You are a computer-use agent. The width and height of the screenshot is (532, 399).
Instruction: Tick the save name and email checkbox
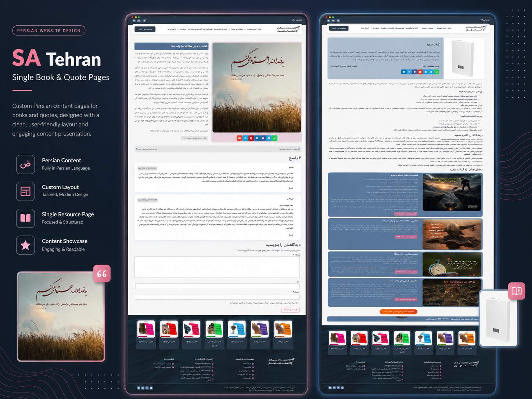click(x=298, y=303)
